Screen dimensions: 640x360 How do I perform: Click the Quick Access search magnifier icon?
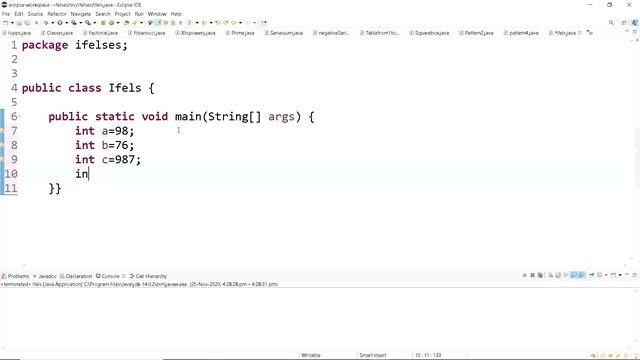[x=611, y=23]
